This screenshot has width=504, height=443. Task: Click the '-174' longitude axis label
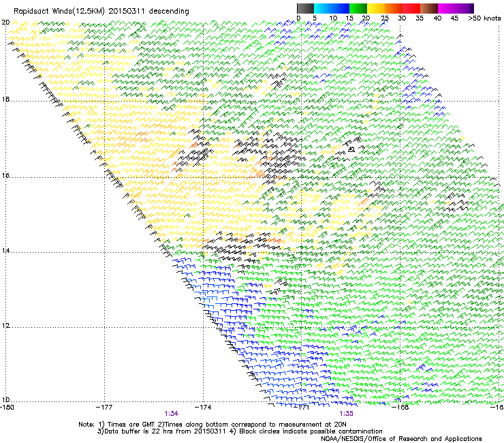click(203, 408)
